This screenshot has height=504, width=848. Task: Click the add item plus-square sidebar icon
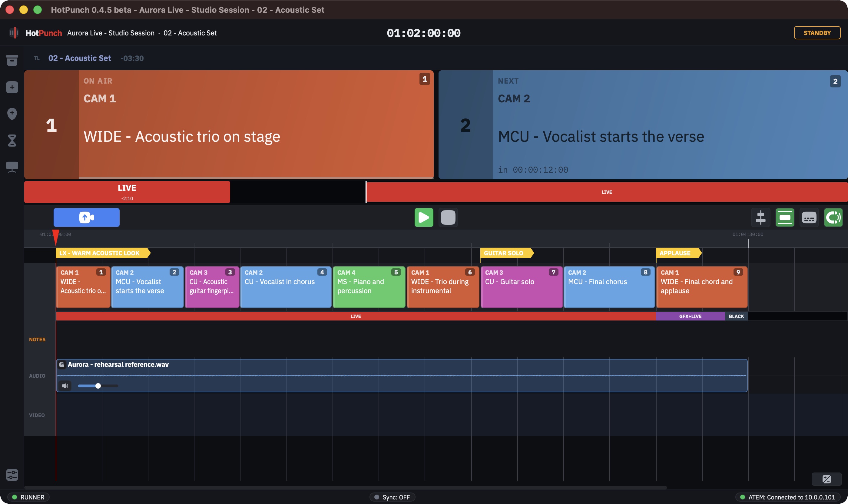click(12, 87)
